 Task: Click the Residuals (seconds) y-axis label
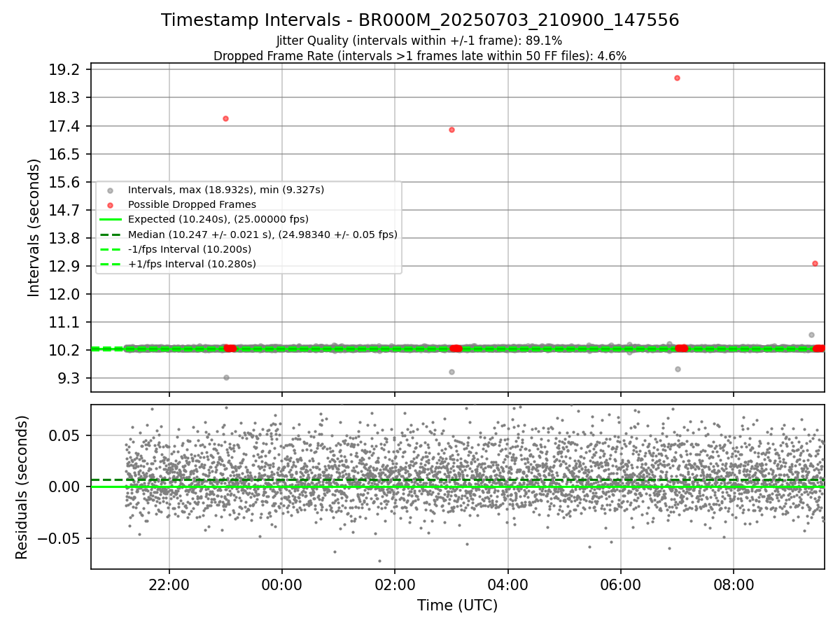(x=22, y=487)
